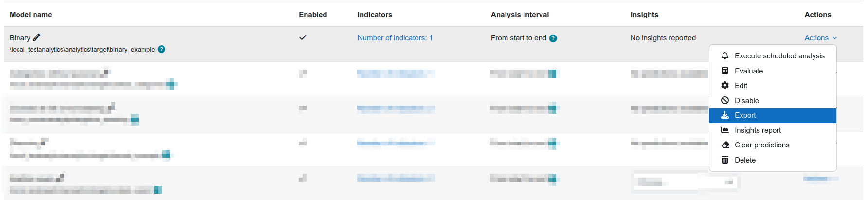The image size is (868, 200).
Task: Click the chart icon beside Insights report
Action: (x=725, y=130)
